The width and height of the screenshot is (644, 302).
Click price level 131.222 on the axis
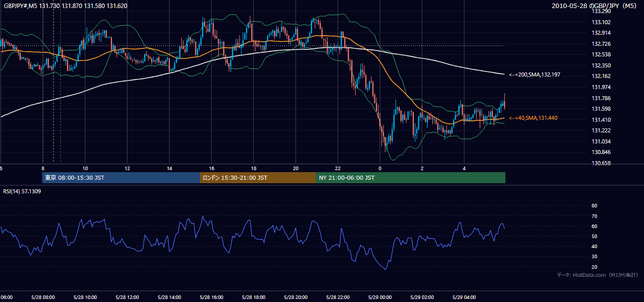pyautogui.click(x=601, y=130)
